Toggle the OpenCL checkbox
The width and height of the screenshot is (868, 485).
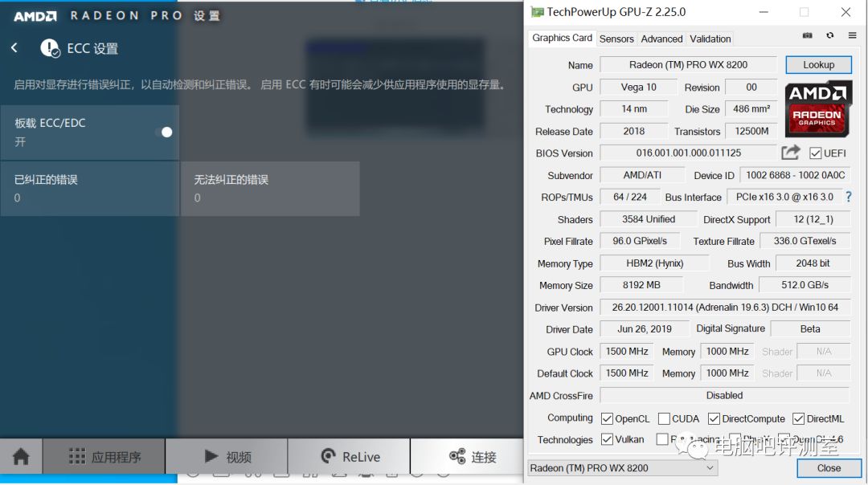(x=607, y=418)
